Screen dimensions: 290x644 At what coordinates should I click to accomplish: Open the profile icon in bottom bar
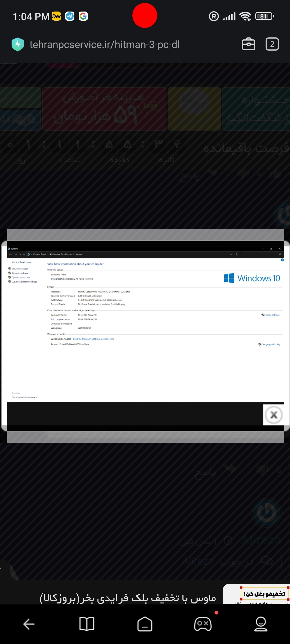pos(260,624)
